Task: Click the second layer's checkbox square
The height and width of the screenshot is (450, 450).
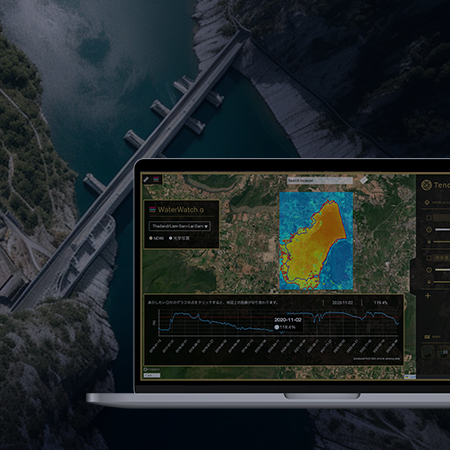Action: pos(429,258)
